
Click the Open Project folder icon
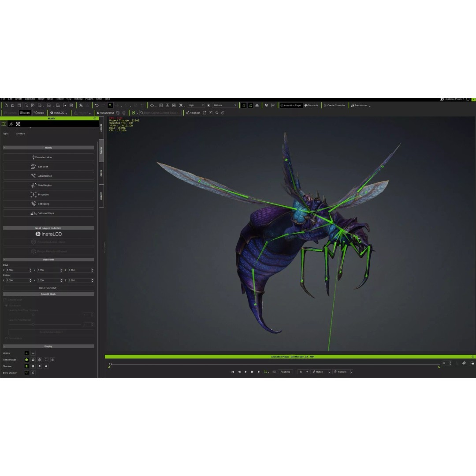coord(12,105)
